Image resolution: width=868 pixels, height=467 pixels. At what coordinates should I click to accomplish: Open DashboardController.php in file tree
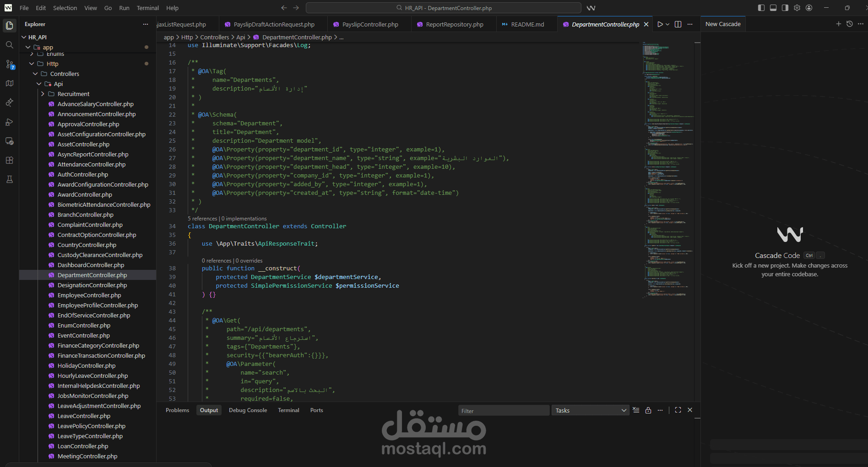click(x=91, y=265)
